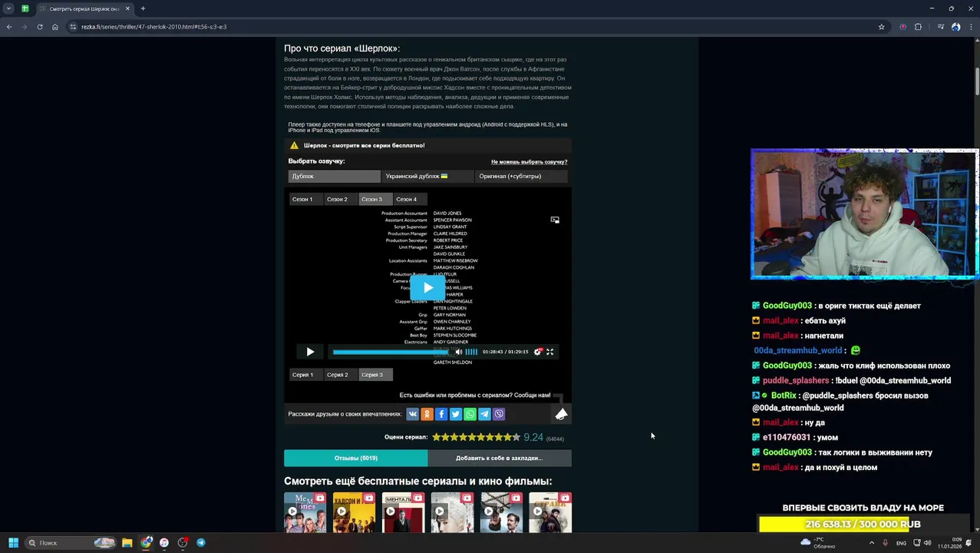Open the Extensions puzzle icon
The width and height of the screenshot is (980, 553).
pos(918,27)
